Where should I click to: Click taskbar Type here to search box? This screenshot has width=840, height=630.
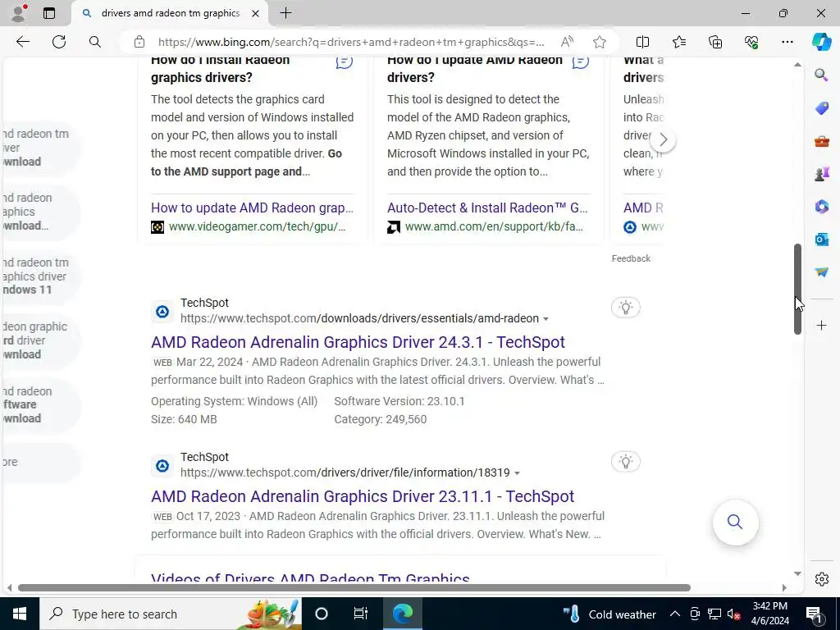coord(171,614)
